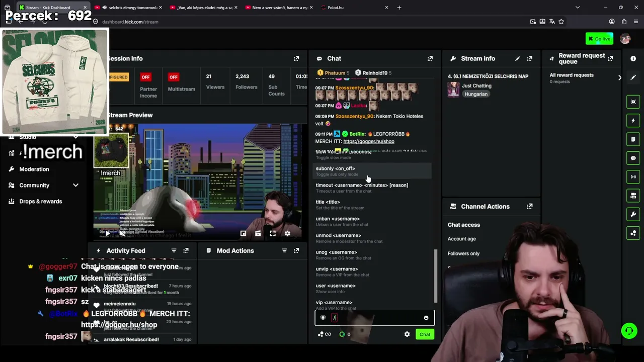Toggle the Mod Actions widget note icon
This screenshot has width=644, height=362.
point(633,139)
